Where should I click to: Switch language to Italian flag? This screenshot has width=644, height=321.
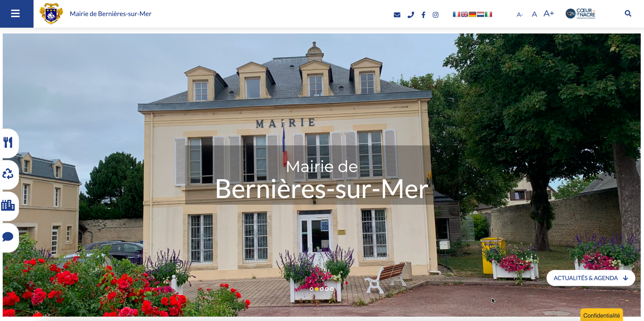coord(488,14)
